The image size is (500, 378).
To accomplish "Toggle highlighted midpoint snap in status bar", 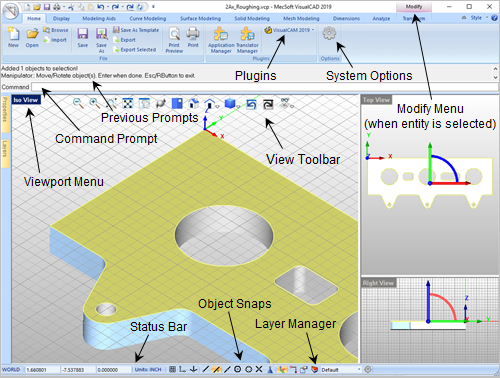I will [x=216, y=369].
